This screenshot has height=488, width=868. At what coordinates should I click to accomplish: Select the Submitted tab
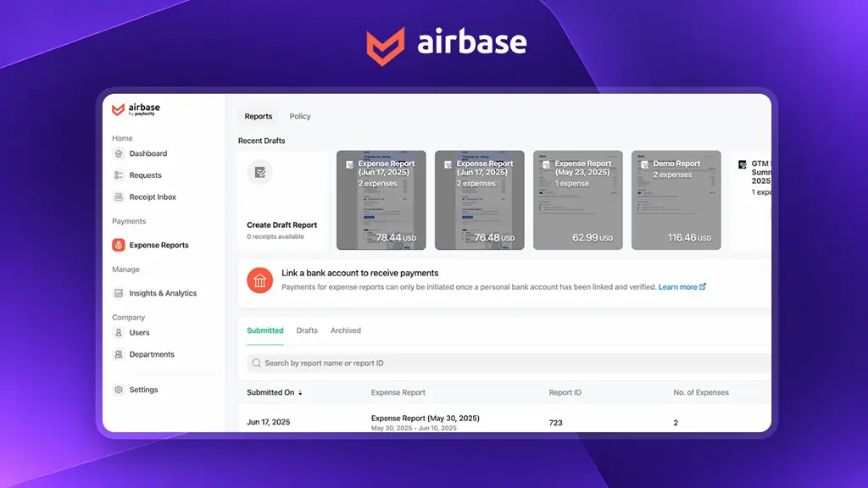click(x=265, y=330)
